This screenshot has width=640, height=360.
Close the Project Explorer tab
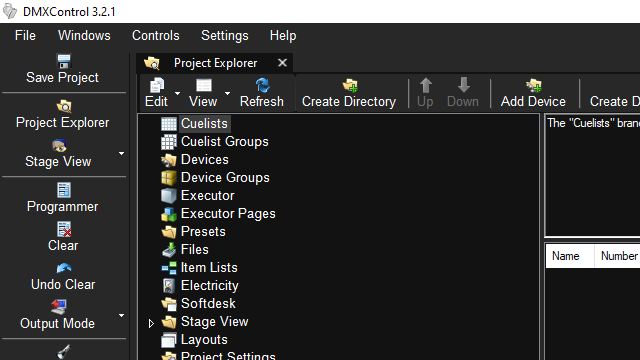(x=282, y=63)
